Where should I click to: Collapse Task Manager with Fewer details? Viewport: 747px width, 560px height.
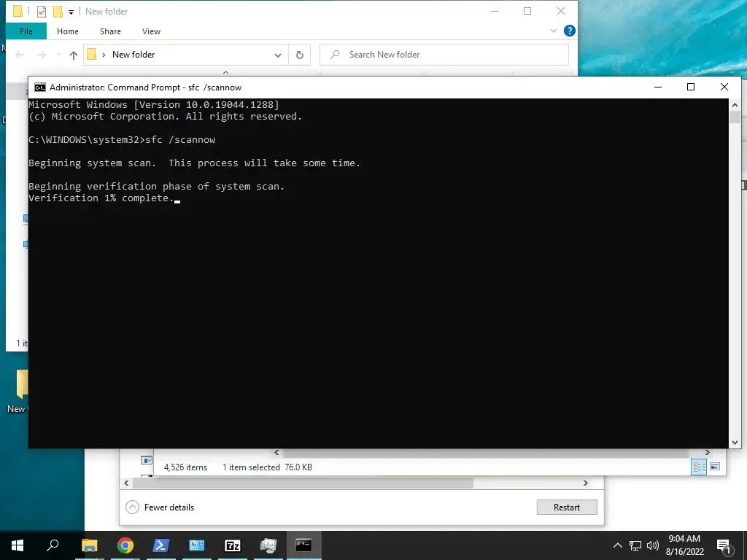tap(160, 507)
